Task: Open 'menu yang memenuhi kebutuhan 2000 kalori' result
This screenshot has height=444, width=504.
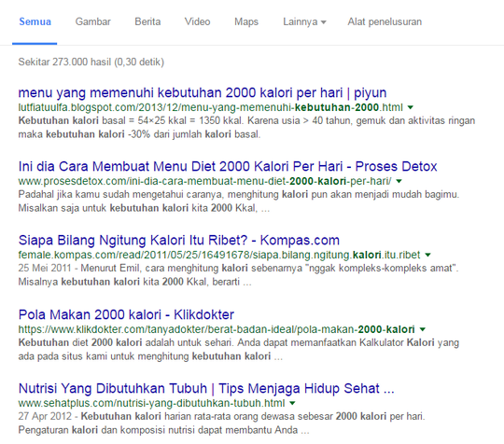Action: [203, 93]
